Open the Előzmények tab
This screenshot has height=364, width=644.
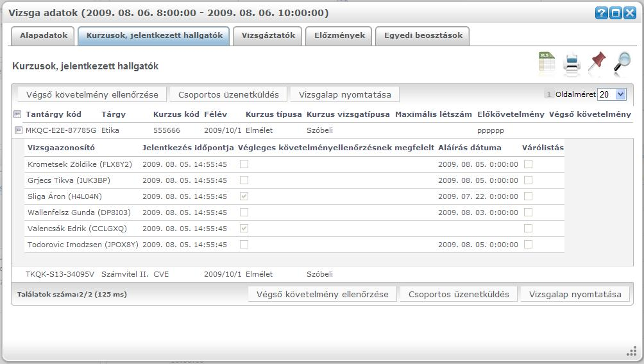pos(339,36)
